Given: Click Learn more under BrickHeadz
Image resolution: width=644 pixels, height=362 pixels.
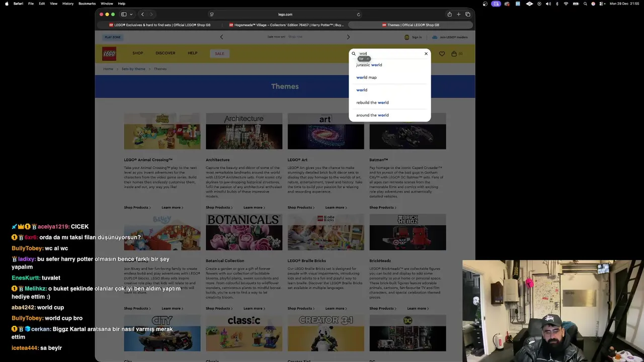Looking at the screenshot, I should pos(418,309).
